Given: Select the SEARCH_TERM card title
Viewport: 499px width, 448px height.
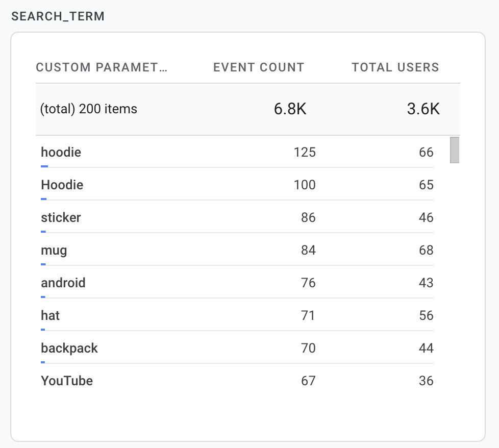Looking at the screenshot, I should click(x=58, y=16).
